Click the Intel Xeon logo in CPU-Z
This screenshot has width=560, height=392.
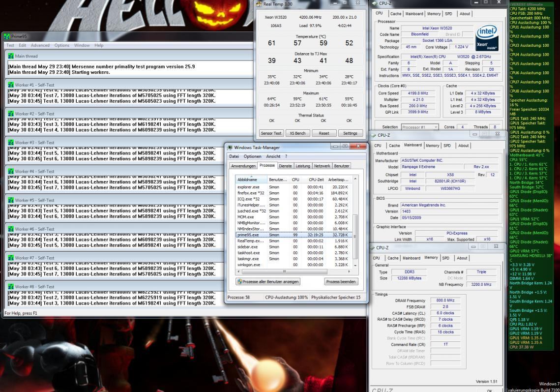coord(487,38)
